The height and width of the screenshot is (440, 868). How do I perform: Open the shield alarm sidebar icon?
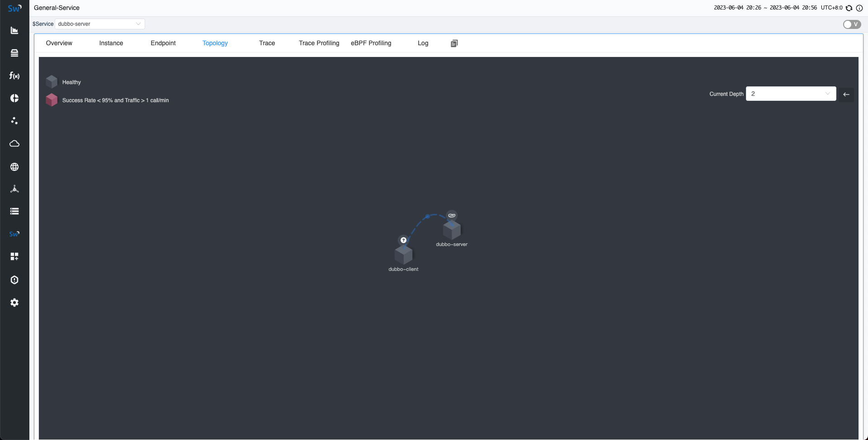coord(14,280)
